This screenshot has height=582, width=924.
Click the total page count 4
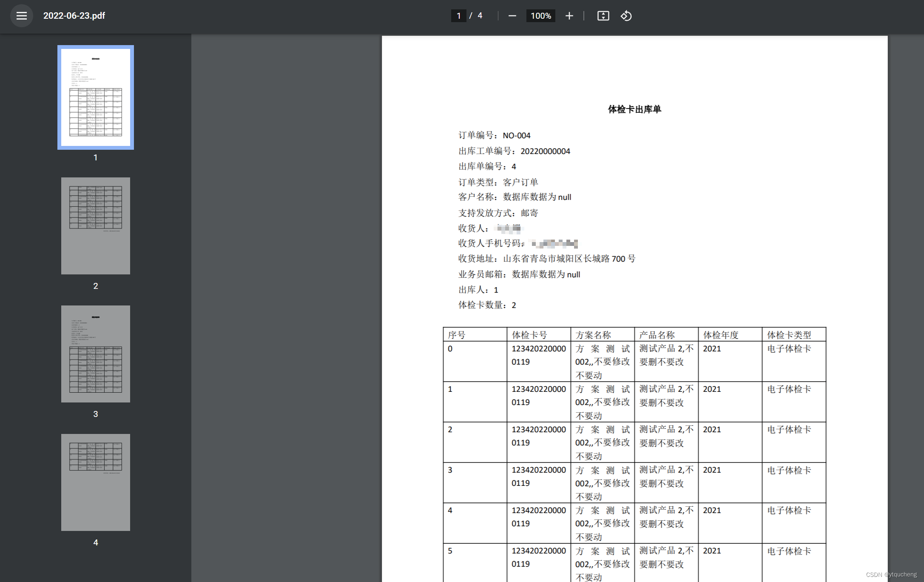click(480, 16)
